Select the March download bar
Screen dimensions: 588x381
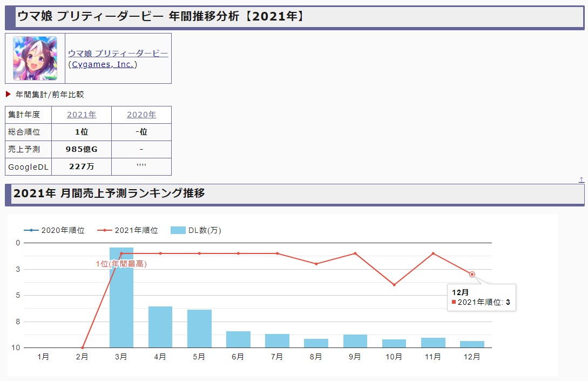(121, 297)
